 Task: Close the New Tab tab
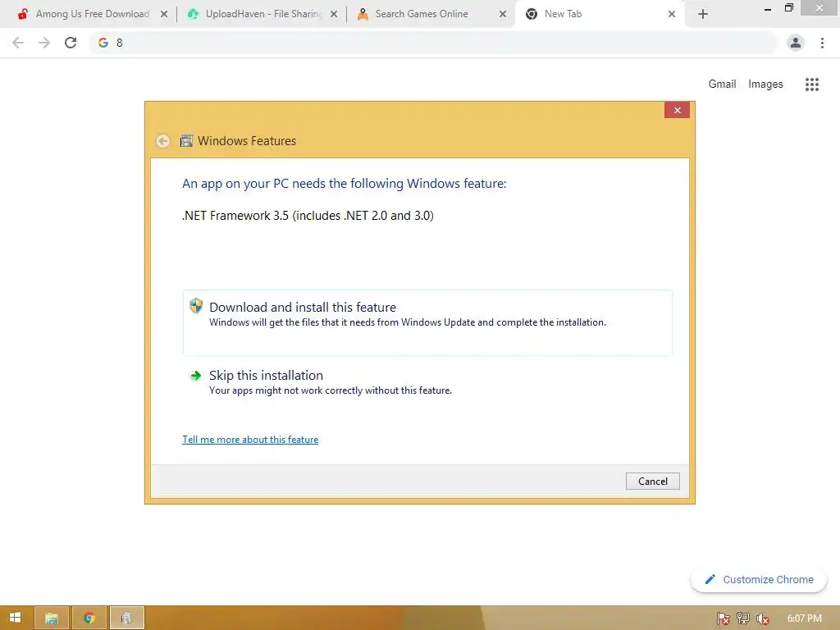672,14
